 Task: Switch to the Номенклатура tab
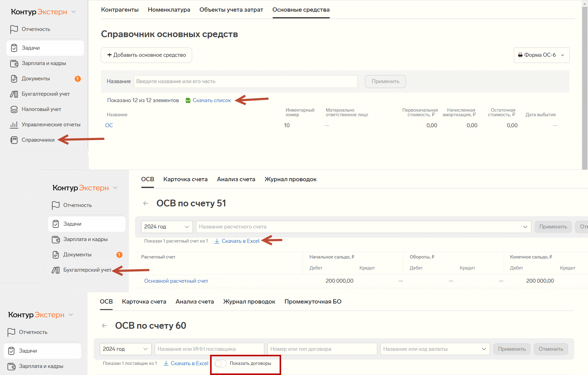(169, 10)
